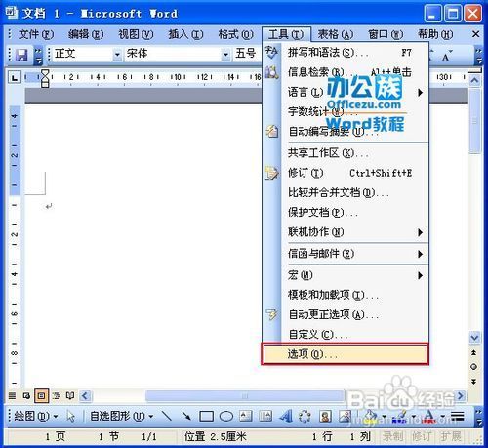
Task: Switch to Reading Layout view icon
Action: point(70,396)
